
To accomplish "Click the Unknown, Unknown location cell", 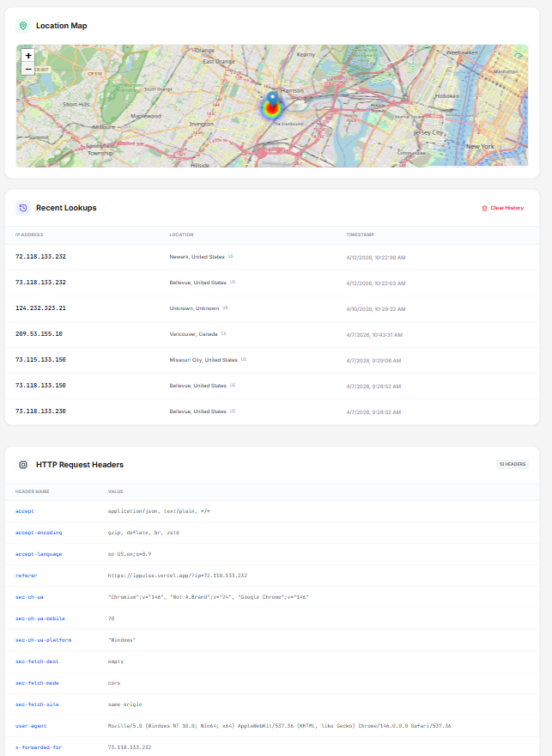I will point(194,308).
